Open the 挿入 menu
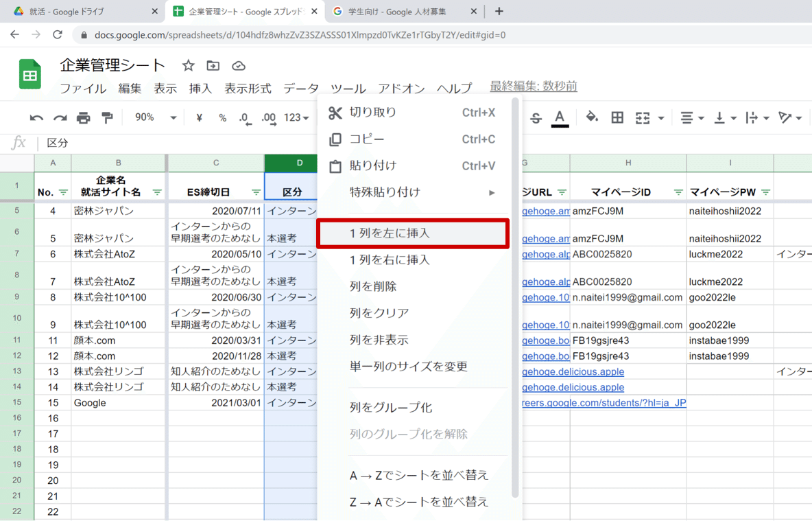Viewport: 812px width, 521px height. [200, 88]
